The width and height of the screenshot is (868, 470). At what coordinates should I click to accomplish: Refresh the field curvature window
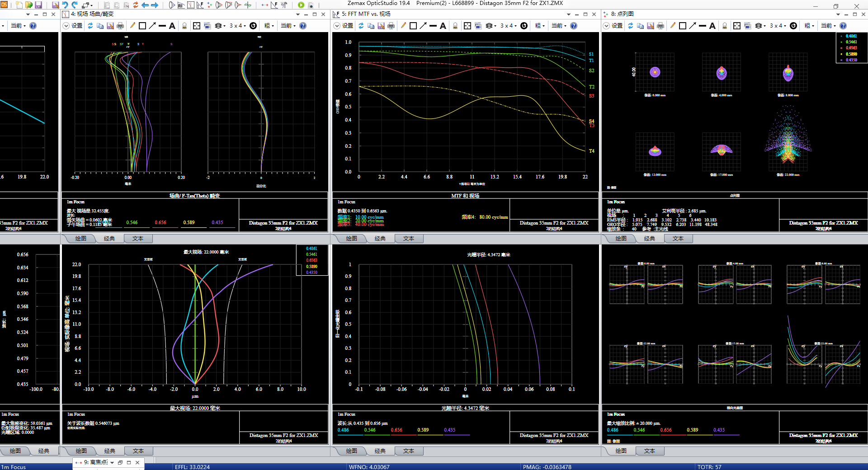90,26
